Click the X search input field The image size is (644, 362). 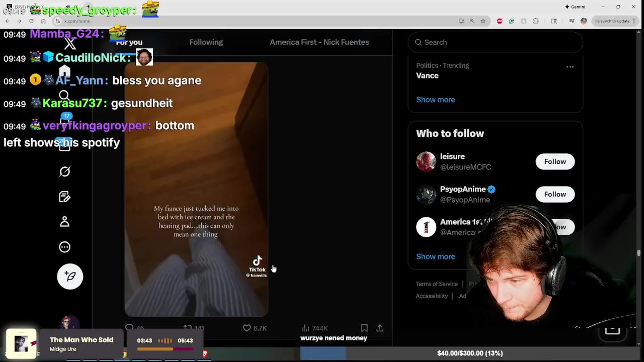pos(496,42)
